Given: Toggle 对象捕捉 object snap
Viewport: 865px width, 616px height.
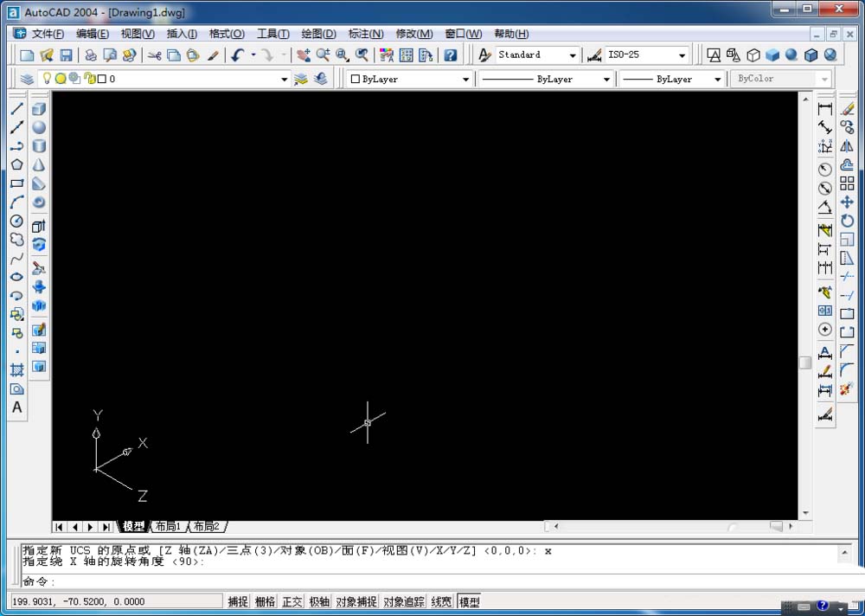Looking at the screenshot, I should [356, 601].
